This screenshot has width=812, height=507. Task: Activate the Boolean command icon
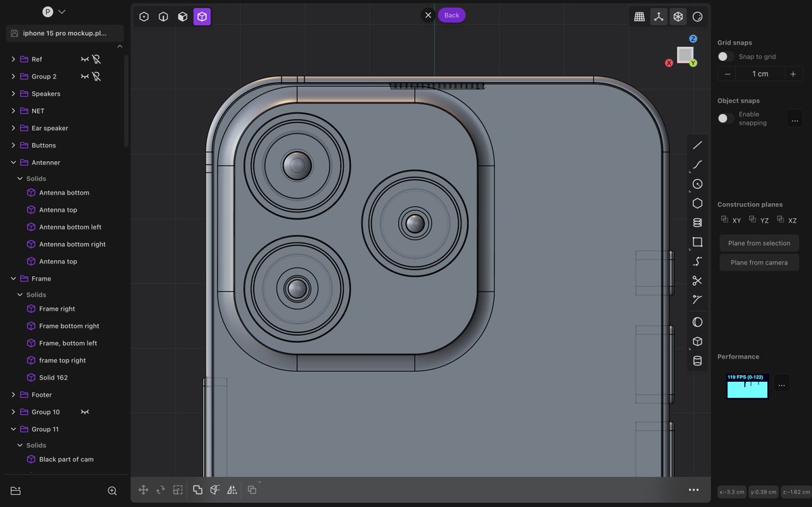pyautogui.click(x=198, y=490)
